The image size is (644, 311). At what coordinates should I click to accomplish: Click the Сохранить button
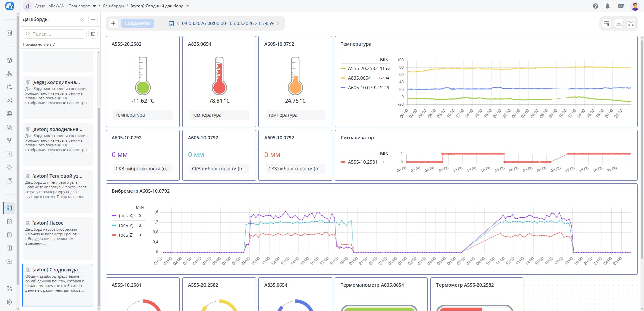[137, 23]
